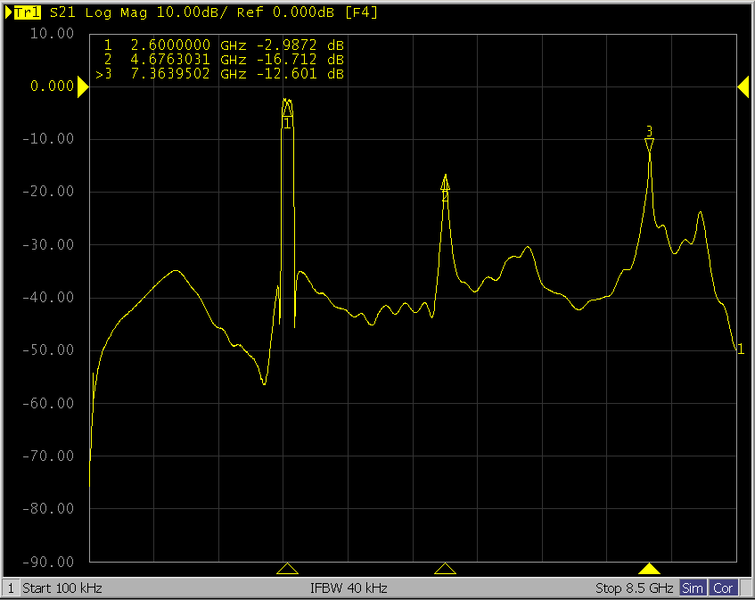This screenshot has width=755, height=600.
Task: Click the Start 100 kHz frequency field
Action: [x=62, y=588]
